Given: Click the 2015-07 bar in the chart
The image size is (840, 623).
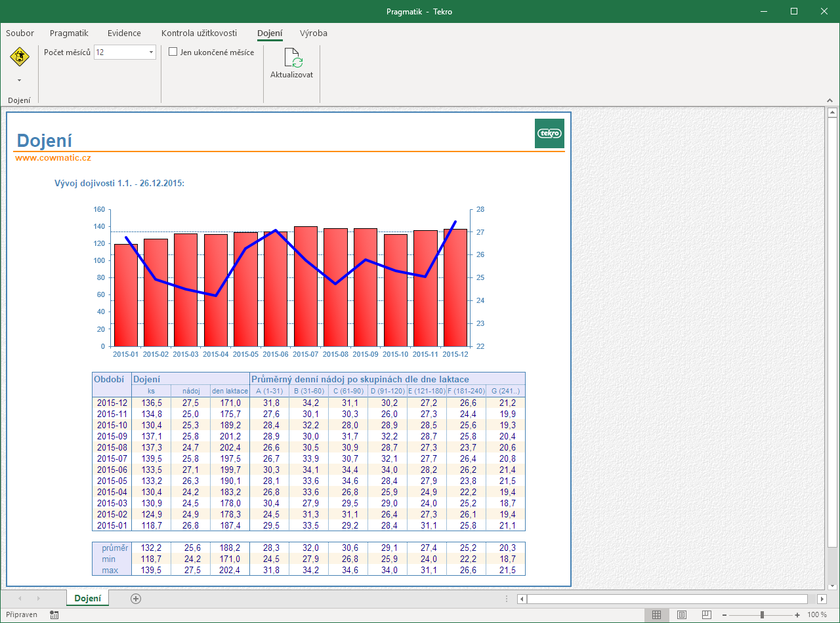Looking at the screenshot, I should [306, 286].
